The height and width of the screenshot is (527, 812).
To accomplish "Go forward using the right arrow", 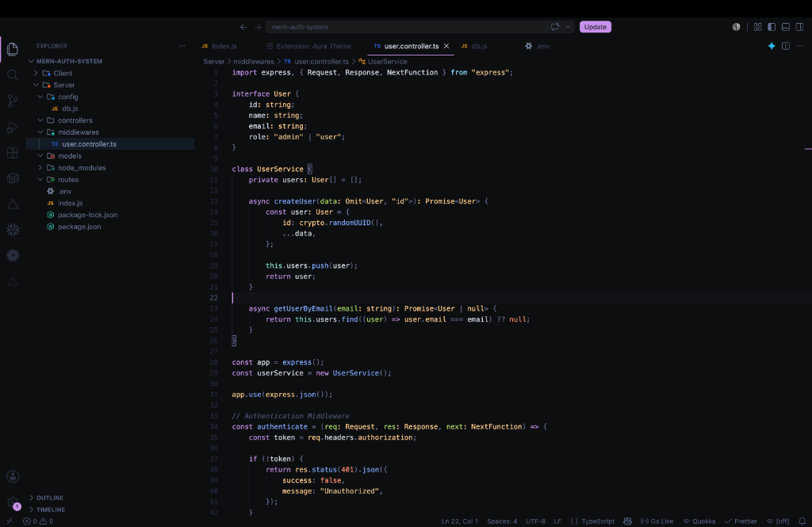I will click(x=258, y=27).
